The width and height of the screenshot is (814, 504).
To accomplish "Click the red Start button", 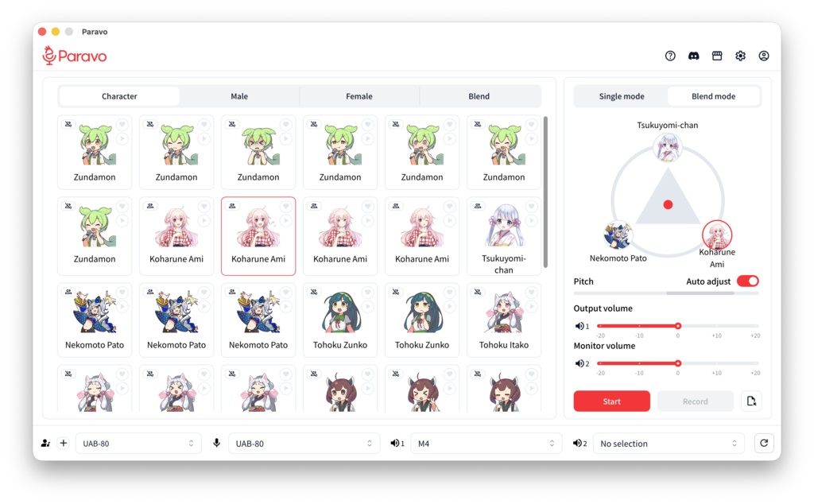I will point(611,401).
